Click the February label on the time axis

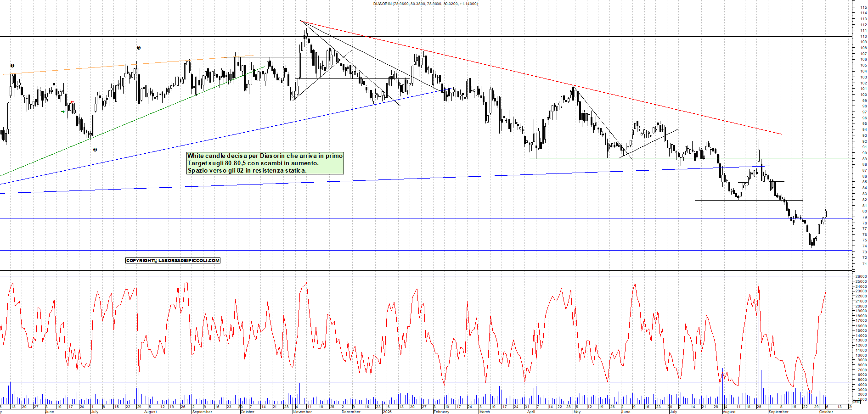pyautogui.click(x=441, y=412)
